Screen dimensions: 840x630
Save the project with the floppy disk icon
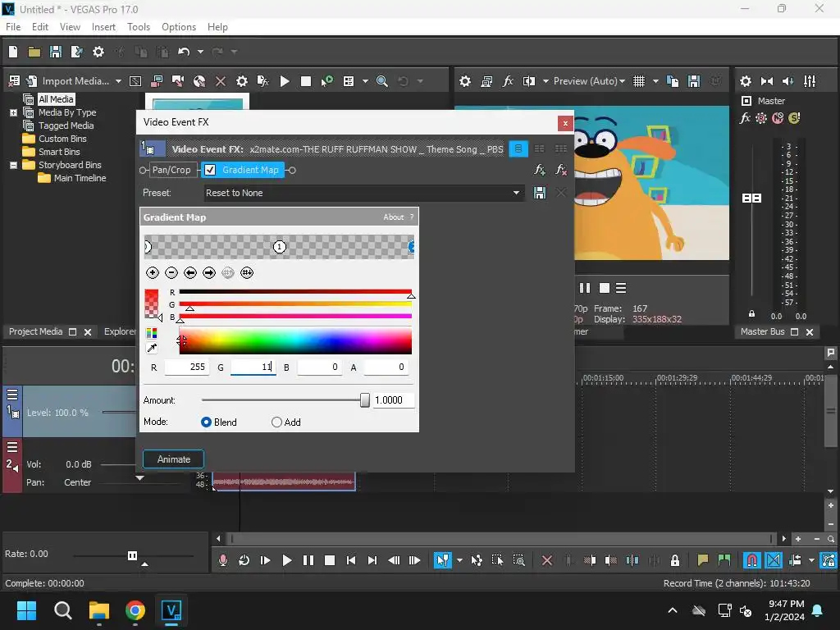point(55,52)
